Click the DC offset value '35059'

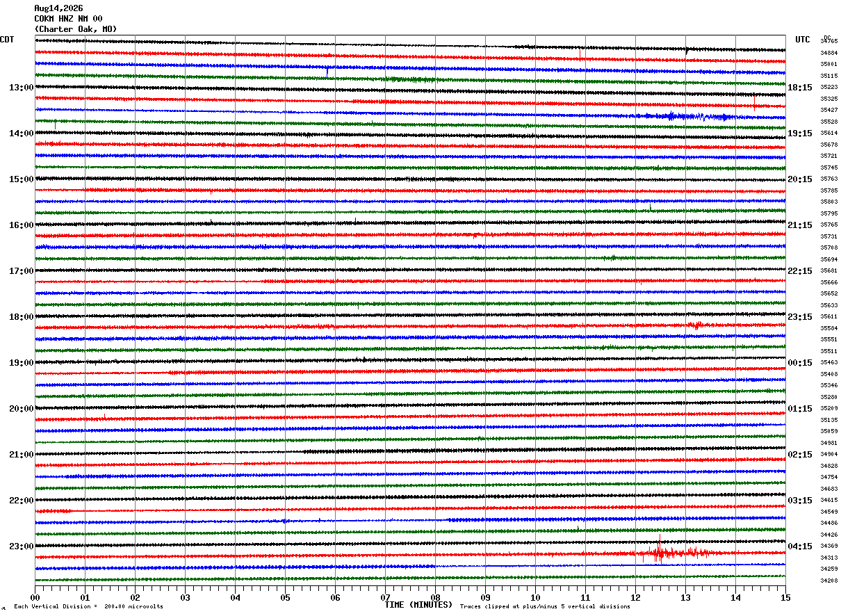pos(828,431)
